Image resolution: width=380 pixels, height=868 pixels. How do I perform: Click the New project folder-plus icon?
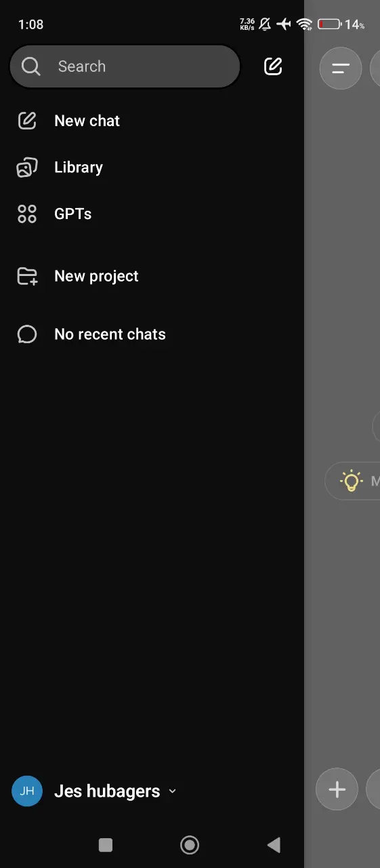(x=27, y=276)
